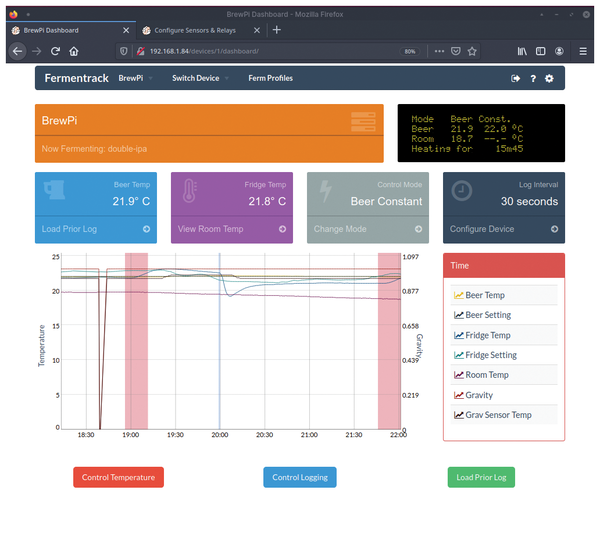Open the Fermentrack help question mark
Viewport: 600px width, 540px height.
(533, 78)
